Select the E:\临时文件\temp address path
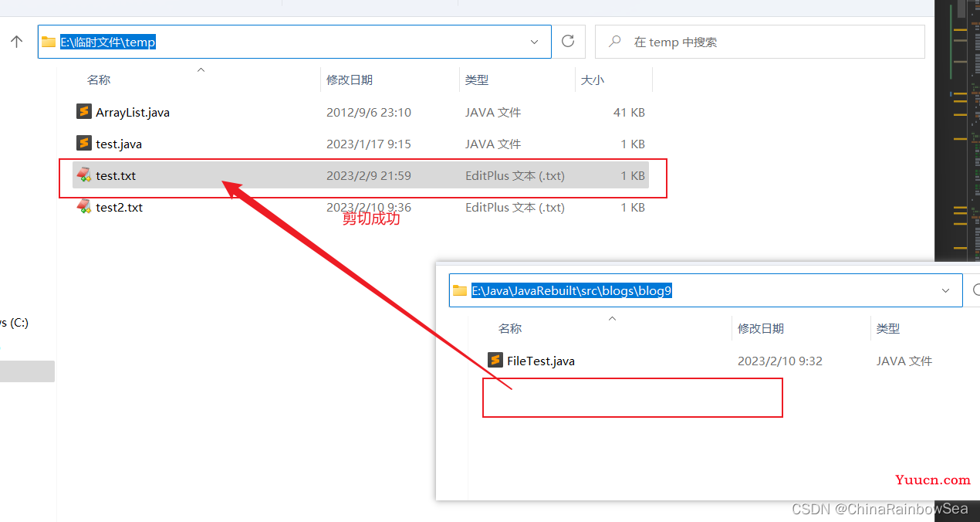This screenshot has height=522, width=980. click(108, 42)
